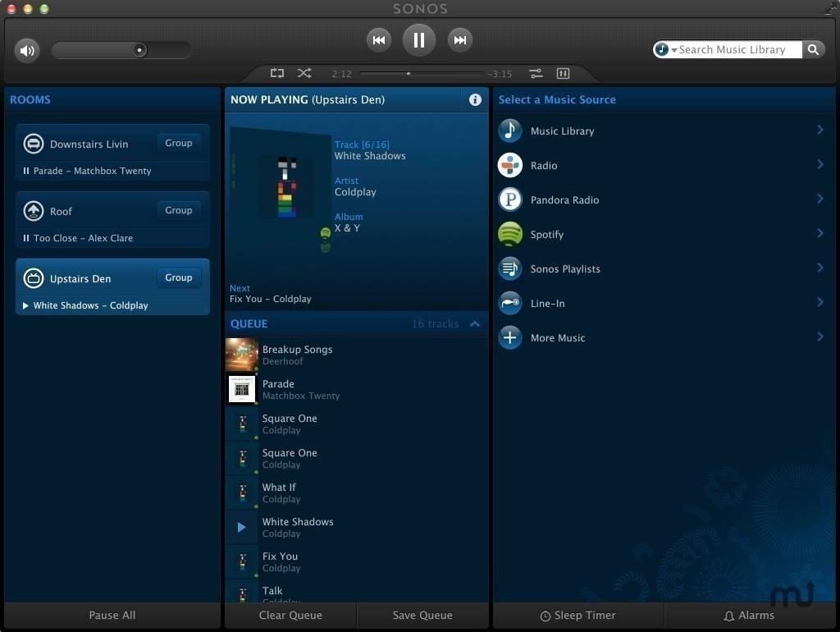Toggle shuffle mode
This screenshot has width=840, height=632.
click(304, 74)
